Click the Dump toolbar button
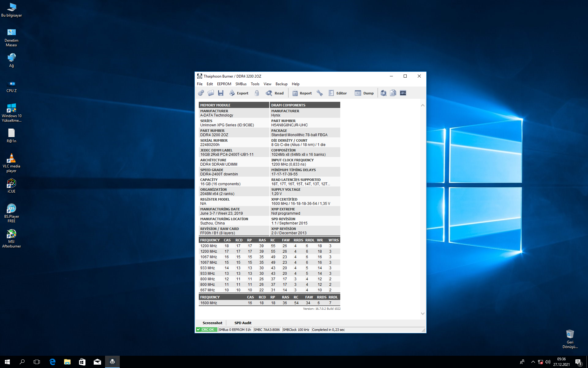 pos(364,93)
